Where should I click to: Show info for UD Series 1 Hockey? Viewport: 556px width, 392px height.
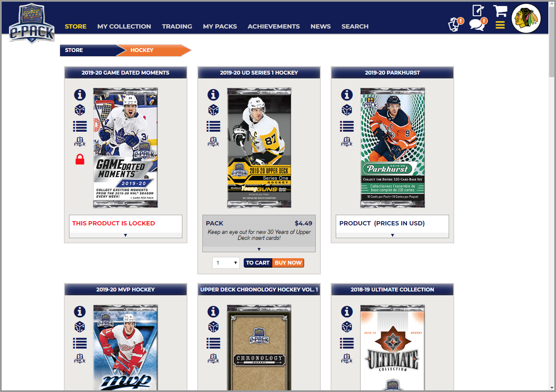coord(213,95)
